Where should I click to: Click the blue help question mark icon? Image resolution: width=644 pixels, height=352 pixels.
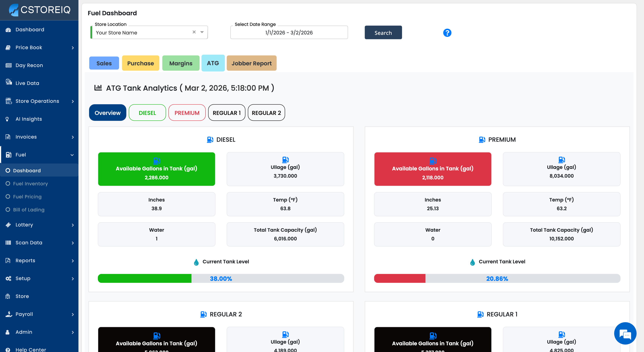point(447,33)
